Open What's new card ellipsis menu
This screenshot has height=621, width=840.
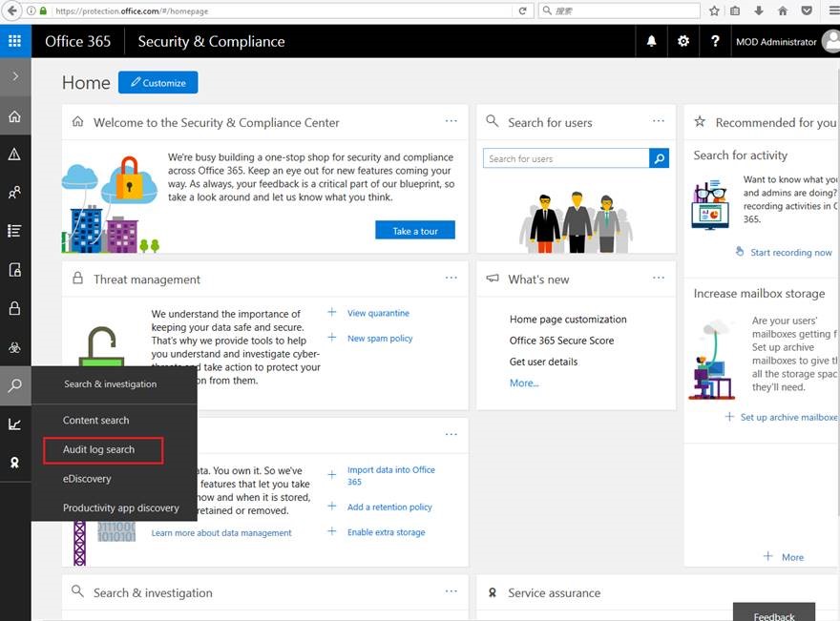tap(659, 278)
